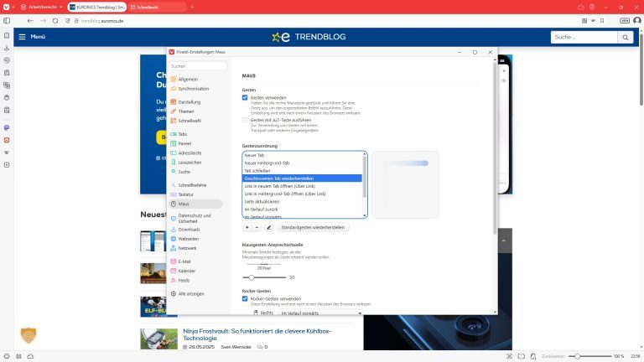Click the page scroll-to-top arrow button
The height and width of the screenshot is (362, 644).
[x=503, y=240]
